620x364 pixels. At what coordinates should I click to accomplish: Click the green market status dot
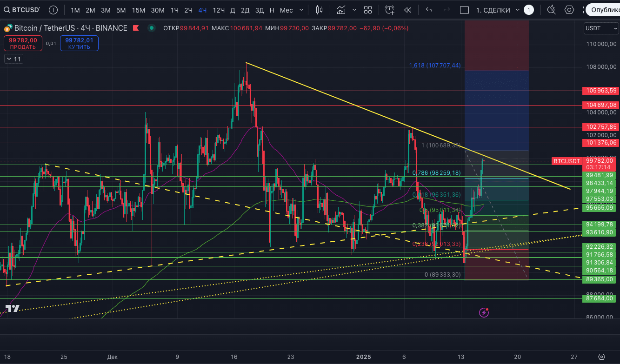(x=151, y=28)
